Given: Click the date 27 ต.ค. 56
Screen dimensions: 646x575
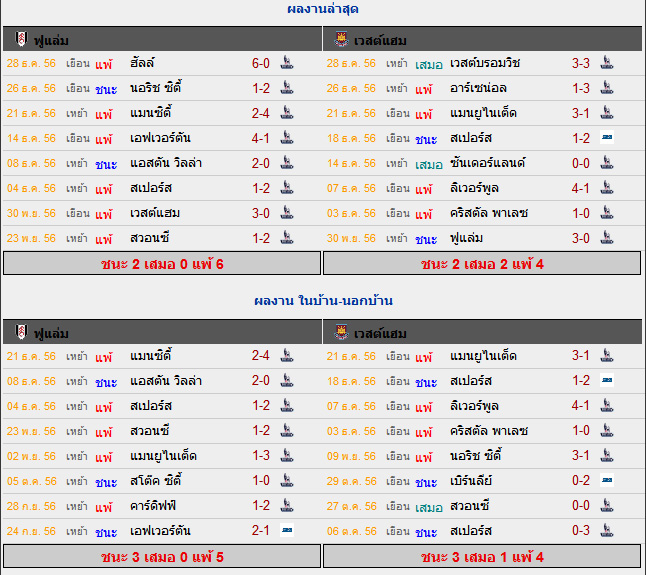Looking at the screenshot, I should pos(351,506).
